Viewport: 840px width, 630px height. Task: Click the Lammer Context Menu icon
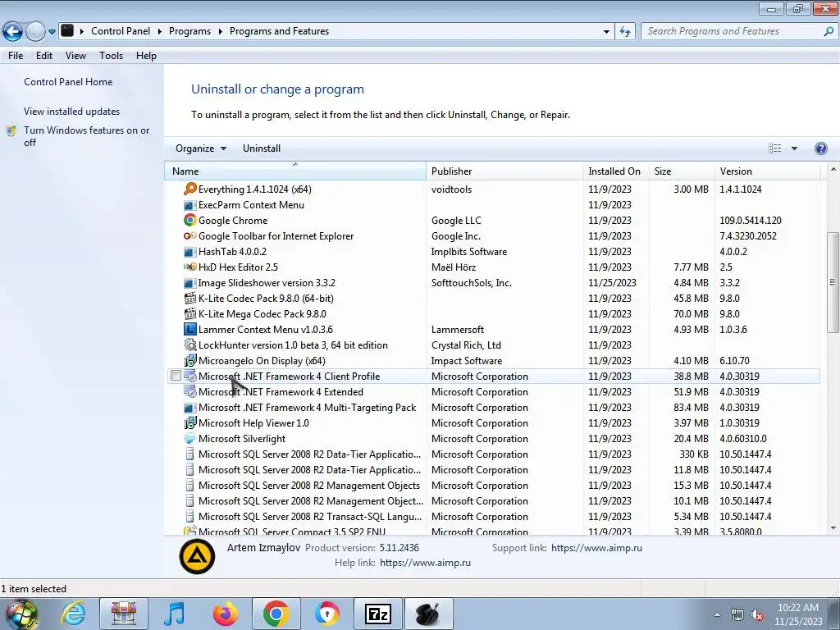[x=189, y=330]
